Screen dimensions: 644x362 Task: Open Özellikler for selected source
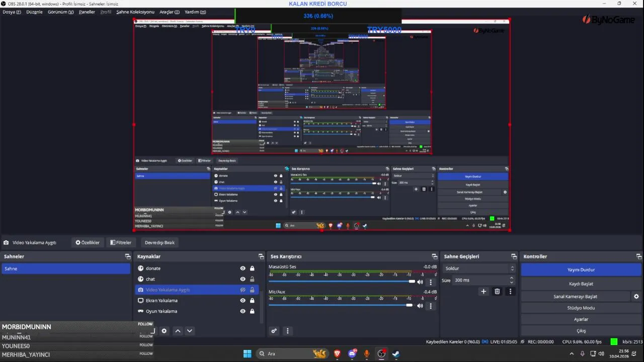(88, 242)
